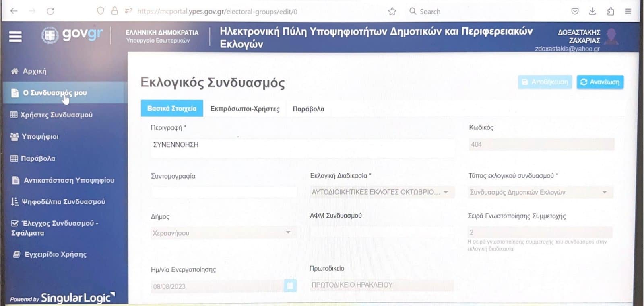Expand the Εκλογική Διαδικασία dropdown
Viewport: 644px width, 306px height.
point(382,192)
